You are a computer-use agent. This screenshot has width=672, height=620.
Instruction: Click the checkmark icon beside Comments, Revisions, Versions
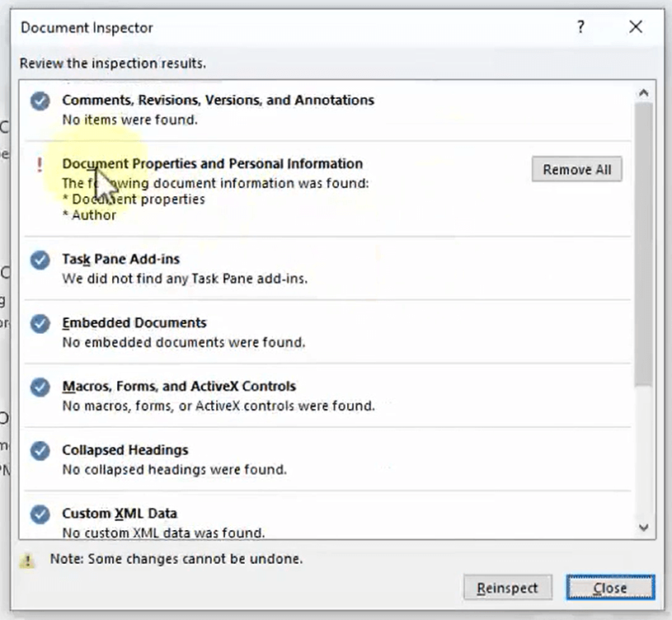point(40,101)
